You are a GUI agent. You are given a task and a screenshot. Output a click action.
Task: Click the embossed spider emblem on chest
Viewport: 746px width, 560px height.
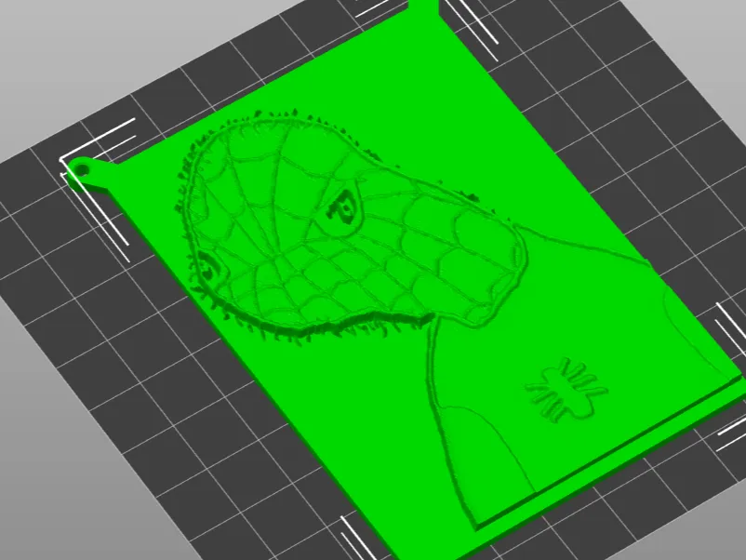pyautogui.click(x=566, y=389)
